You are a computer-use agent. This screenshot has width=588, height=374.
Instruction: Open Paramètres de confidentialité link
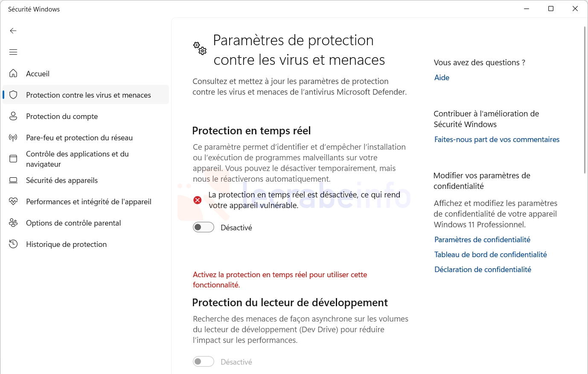click(x=482, y=240)
